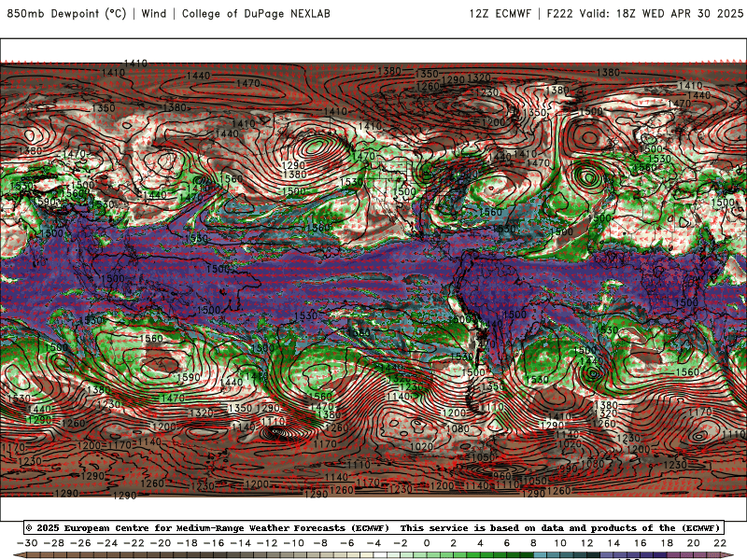Image resolution: width=747 pixels, height=560 pixels.
Task: Click the -22 legend value
Action: (134, 543)
